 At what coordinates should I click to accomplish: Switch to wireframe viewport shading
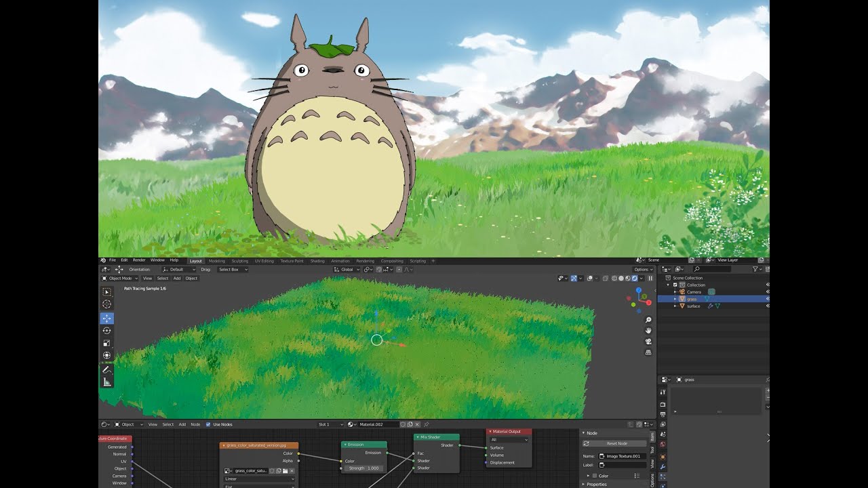[x=614, y=279]
